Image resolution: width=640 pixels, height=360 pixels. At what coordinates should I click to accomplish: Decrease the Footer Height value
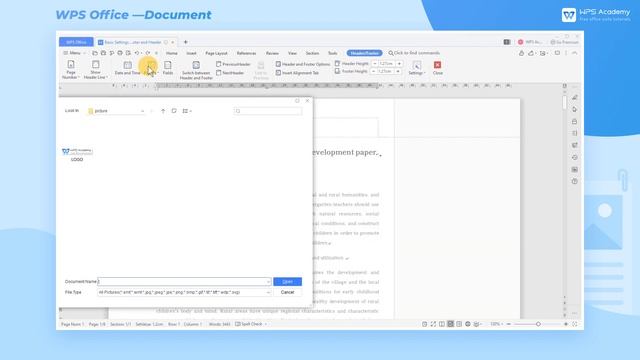tap(373, 71)
